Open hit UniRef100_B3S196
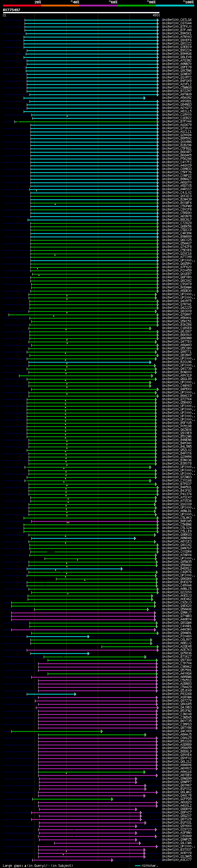 (x=176, y=362)
